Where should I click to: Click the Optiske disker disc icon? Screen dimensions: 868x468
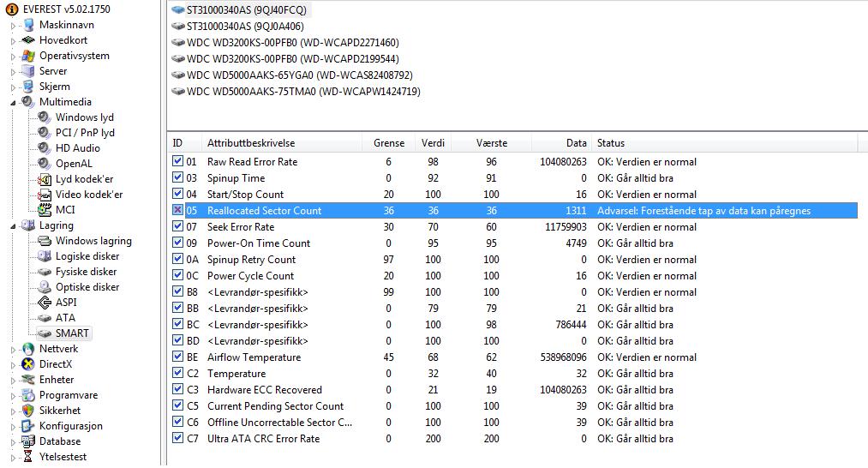pos(45,287)
